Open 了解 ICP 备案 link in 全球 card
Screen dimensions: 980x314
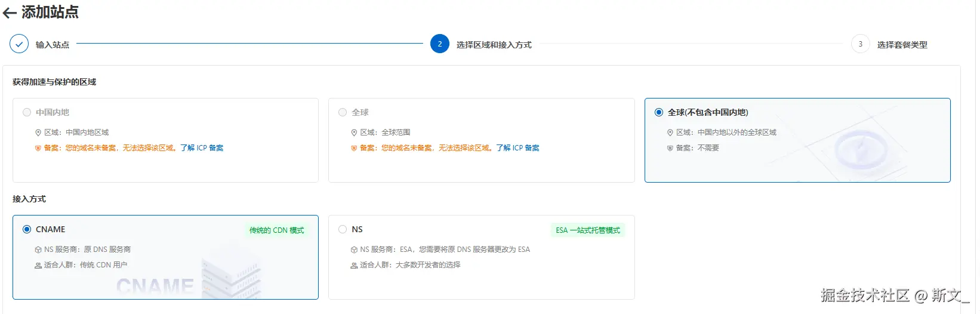(x=517, y=148)
